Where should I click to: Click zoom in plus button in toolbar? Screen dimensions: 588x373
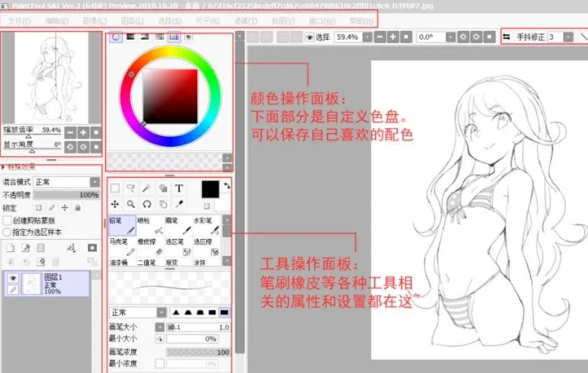point(393,37)
